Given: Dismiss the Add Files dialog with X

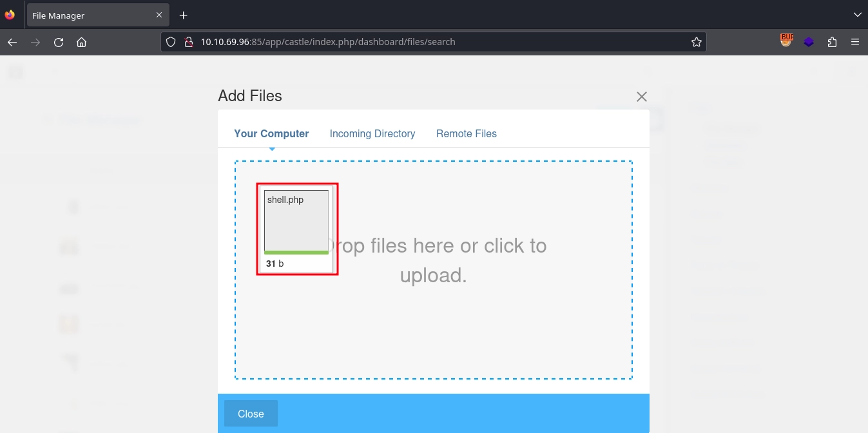Looking at the screenshot, I should (641, 97).
